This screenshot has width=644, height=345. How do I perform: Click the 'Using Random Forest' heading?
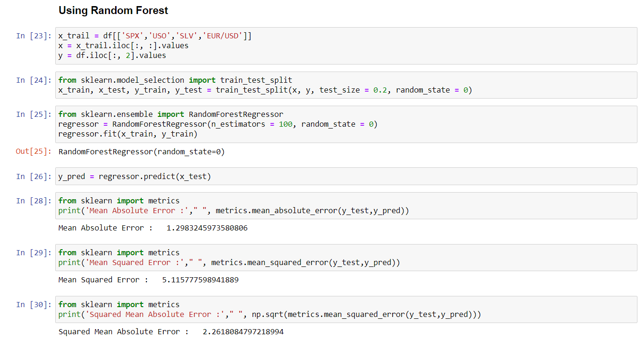pyautogui.click(x=113, y=10)
